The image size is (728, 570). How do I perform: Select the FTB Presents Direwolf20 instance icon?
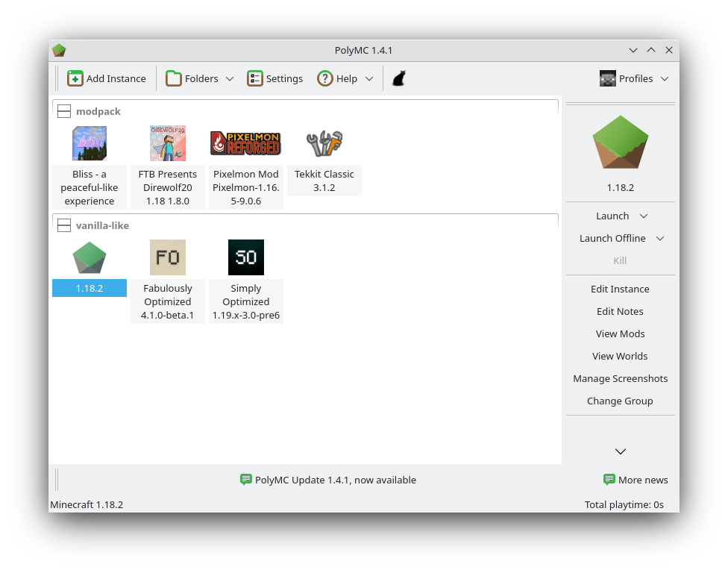[x=168, y=143]
